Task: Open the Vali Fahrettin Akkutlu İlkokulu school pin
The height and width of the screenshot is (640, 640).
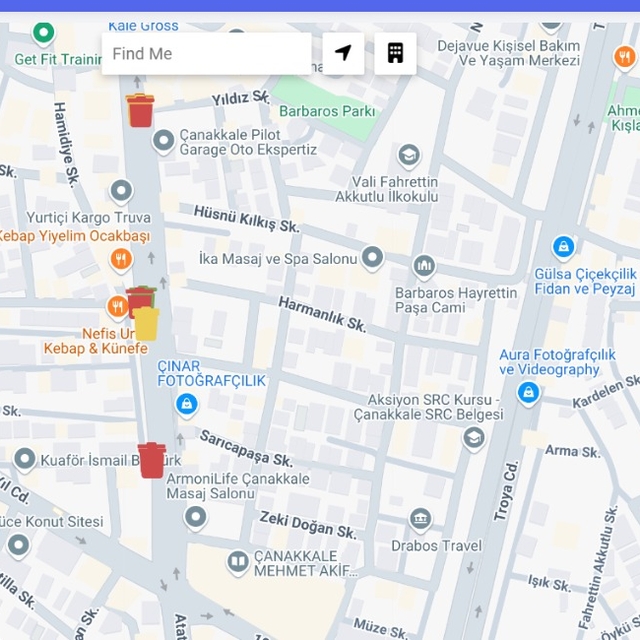Action: coord(408,155)
